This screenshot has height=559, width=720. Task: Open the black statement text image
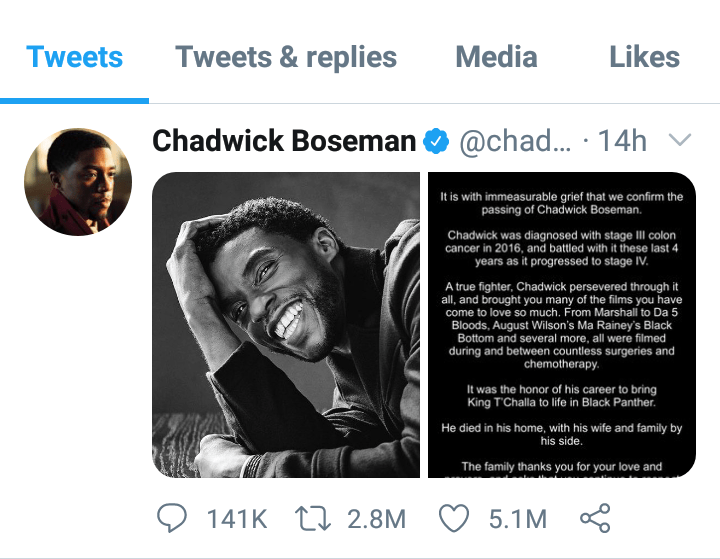pos(562,325)
